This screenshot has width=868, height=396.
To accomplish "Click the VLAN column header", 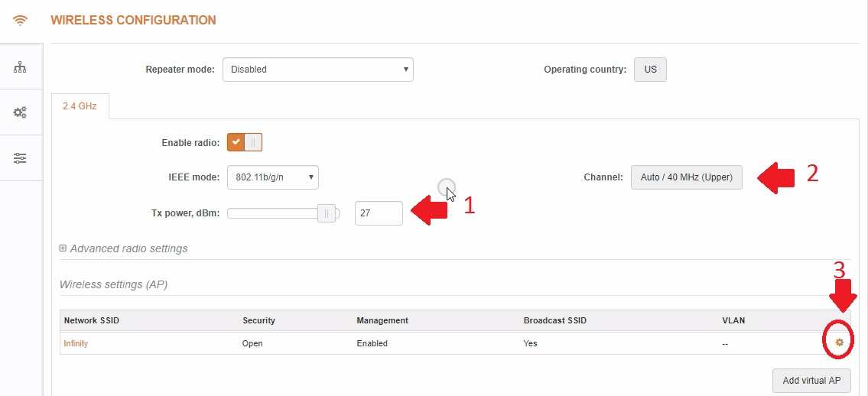I will 733,321.
